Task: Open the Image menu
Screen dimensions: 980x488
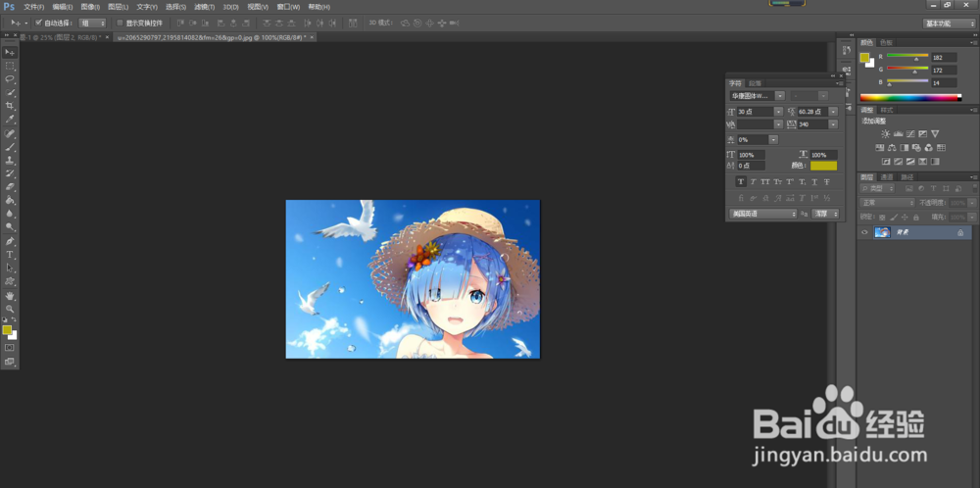Action: click(90, 7)
